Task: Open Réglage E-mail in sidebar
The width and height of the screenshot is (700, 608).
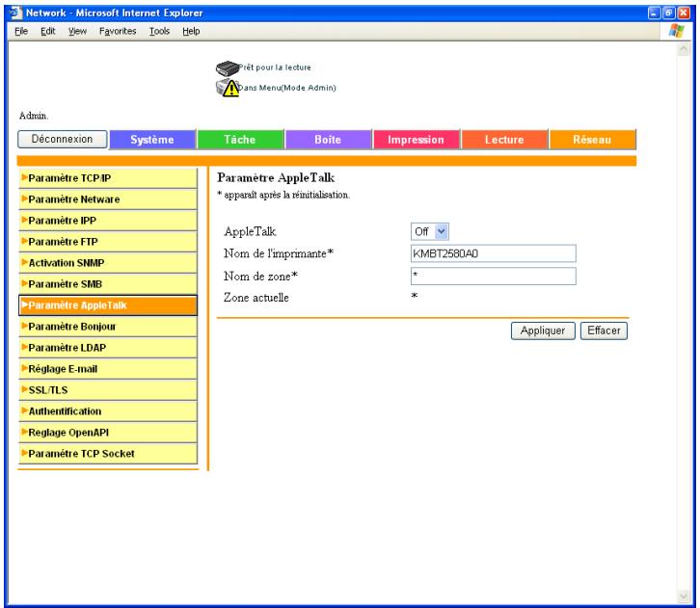Action: click(x=108, y=369)
